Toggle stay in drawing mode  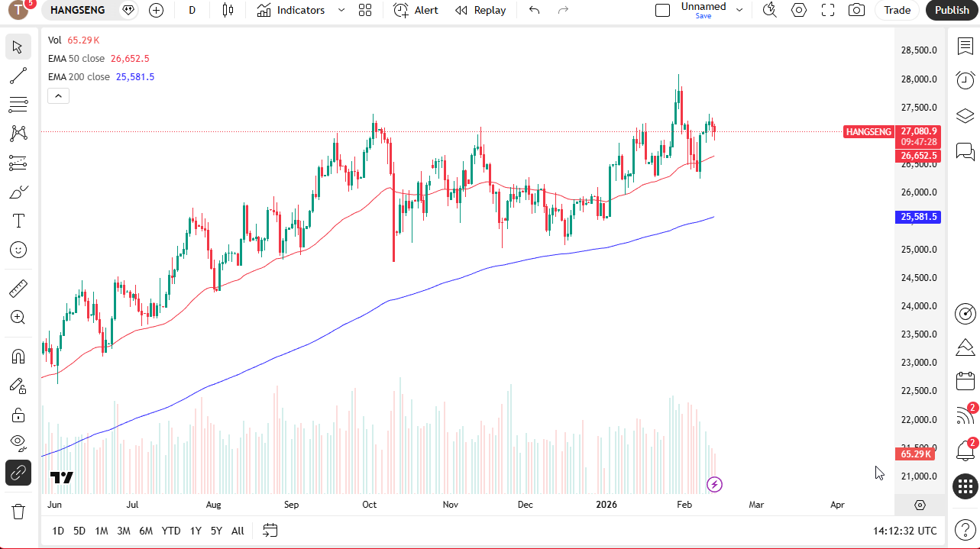pyautogui.click(x=18, y=386)
